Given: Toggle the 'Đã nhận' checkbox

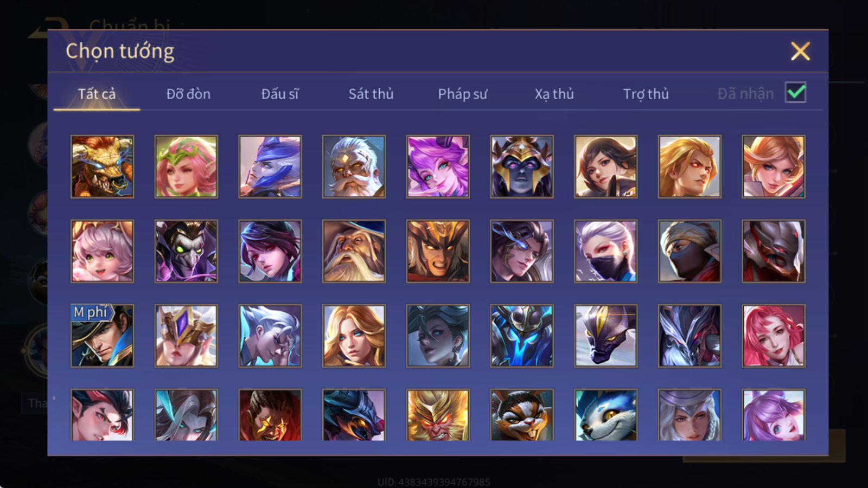Looking at the screenshot, I should 795,93.
